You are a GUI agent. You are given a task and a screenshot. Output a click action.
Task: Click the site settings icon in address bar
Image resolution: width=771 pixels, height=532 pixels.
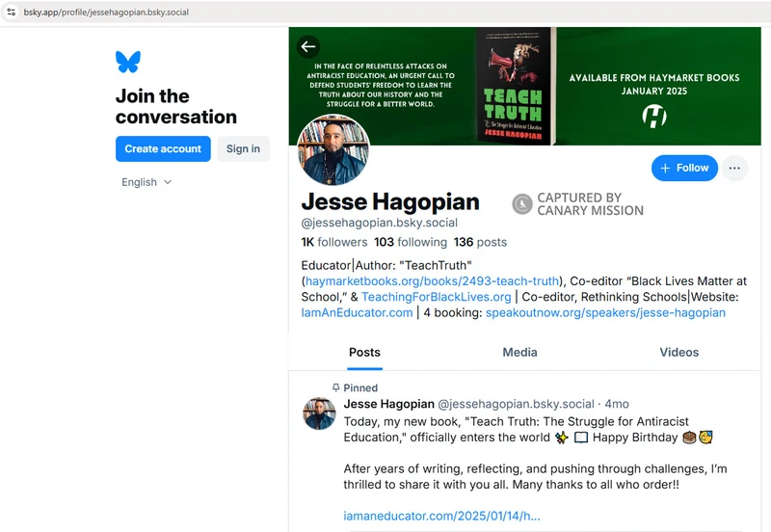click(x=12, y=12)
